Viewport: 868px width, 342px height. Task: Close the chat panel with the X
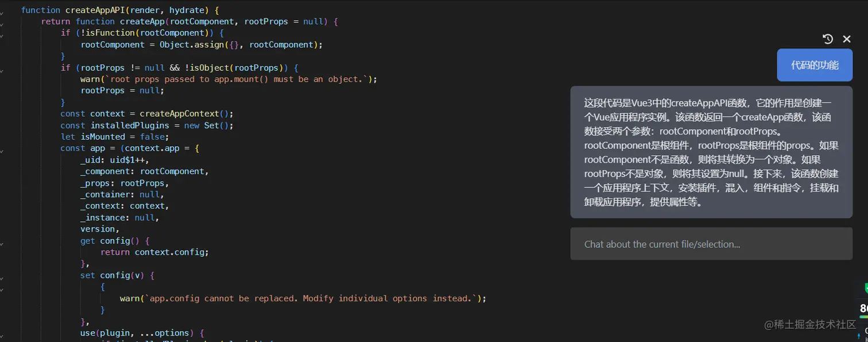click(x=847, y=39)
